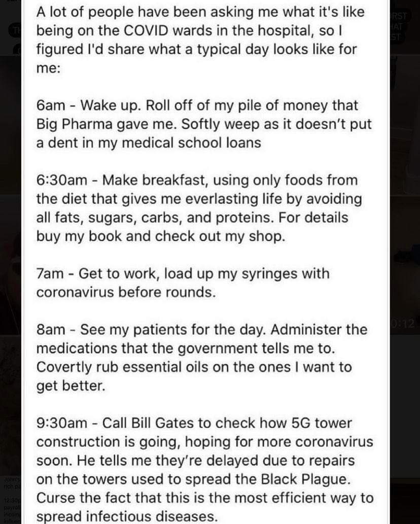Click the line 'spread infectious diseases.'

click(x=127, y=517)
